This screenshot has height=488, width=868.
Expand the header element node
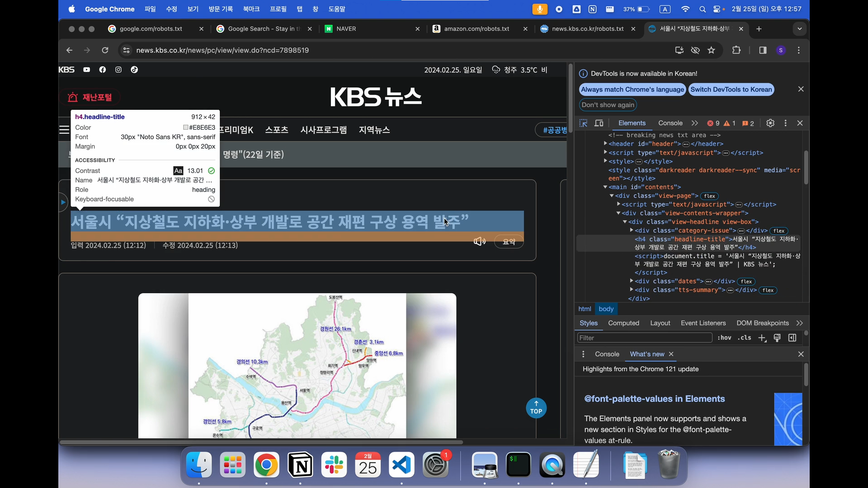tap(605, 144)
